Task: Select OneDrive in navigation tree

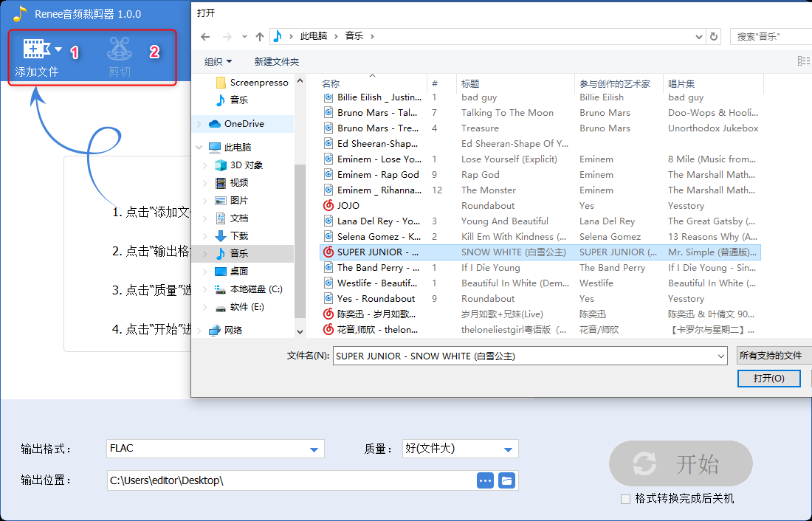Action: click(237, 124)
